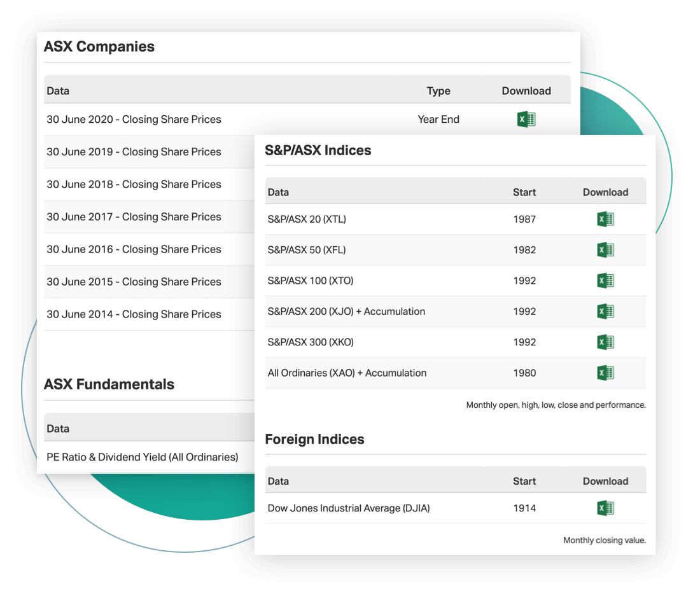Image resolution: width=700 pixels, height=598 pixels.
Task: Download S&P/ASX 50 (XFL) Excel file
Action: (605, 250)
